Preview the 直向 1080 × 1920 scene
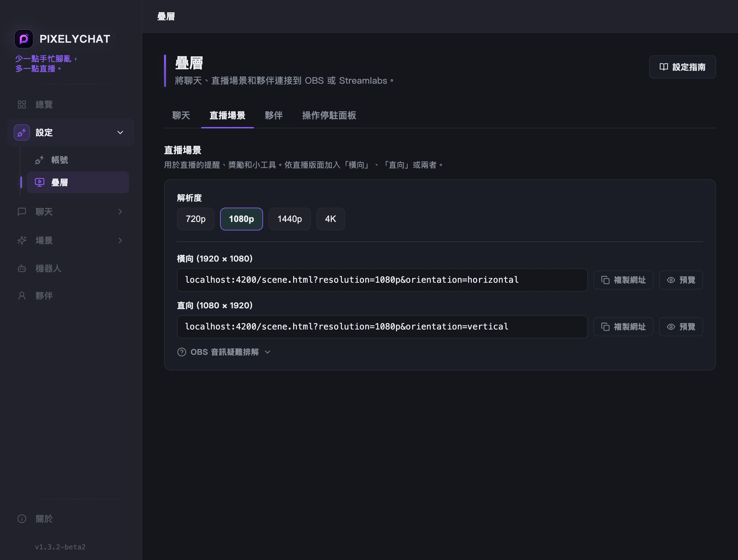 [681, 327]
